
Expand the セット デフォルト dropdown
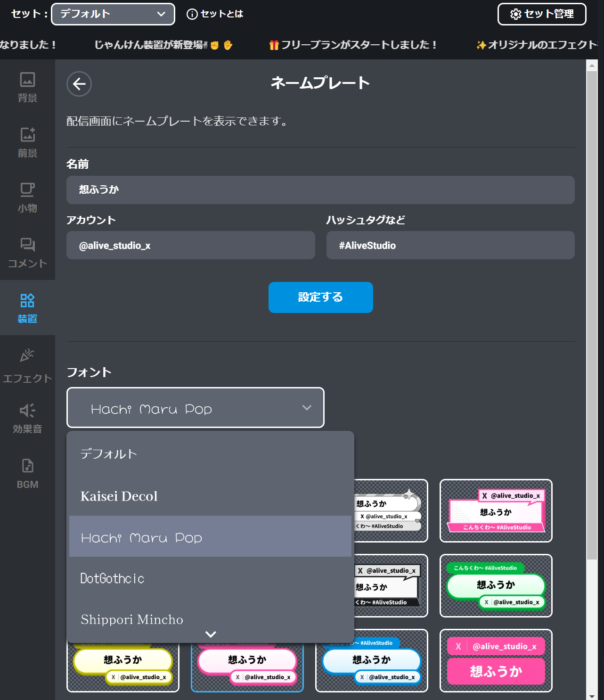[x=113, y=14]
